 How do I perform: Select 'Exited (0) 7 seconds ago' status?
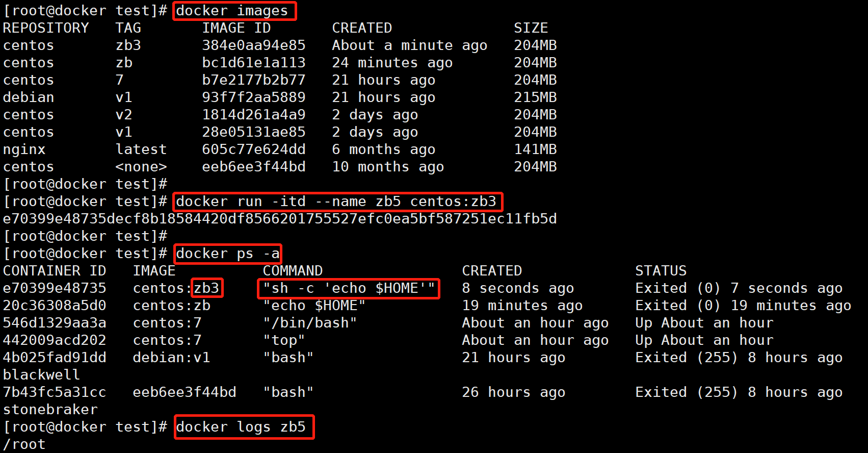coord(739,289)
